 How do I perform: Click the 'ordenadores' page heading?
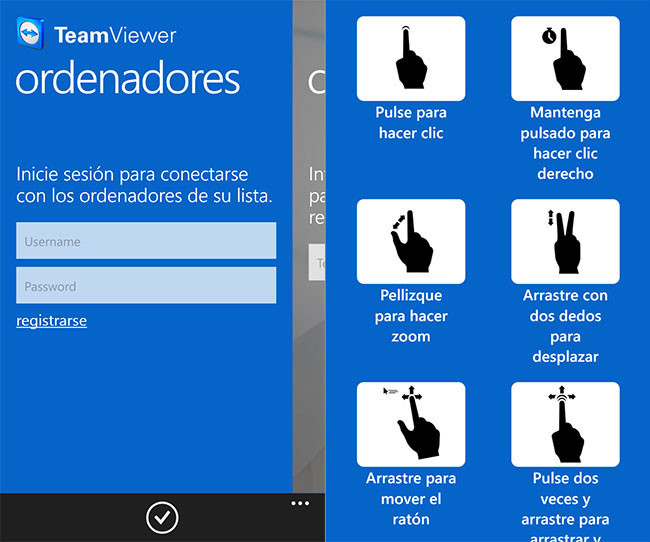[128, 79]
